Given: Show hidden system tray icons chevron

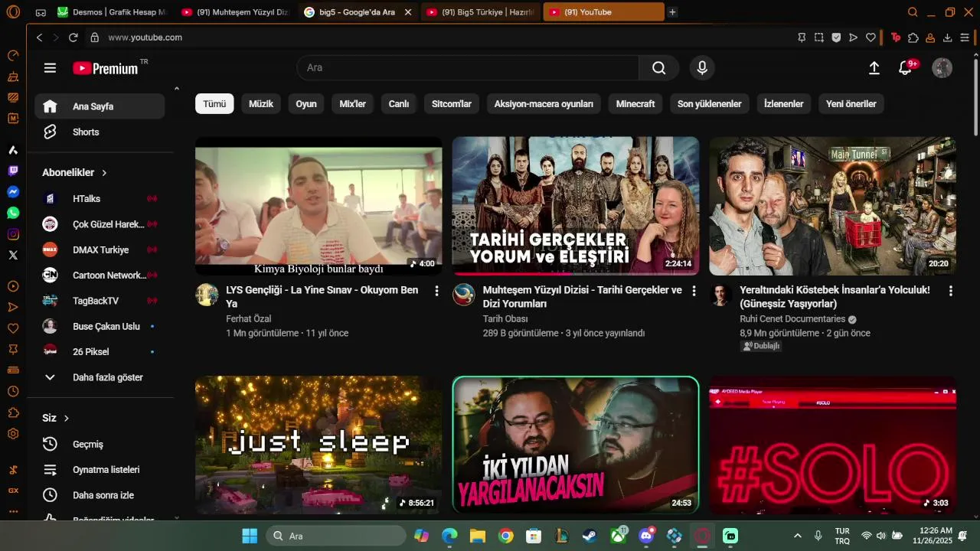Looking at the screenshot, I should pyautogui.click(x=797, y=536).
